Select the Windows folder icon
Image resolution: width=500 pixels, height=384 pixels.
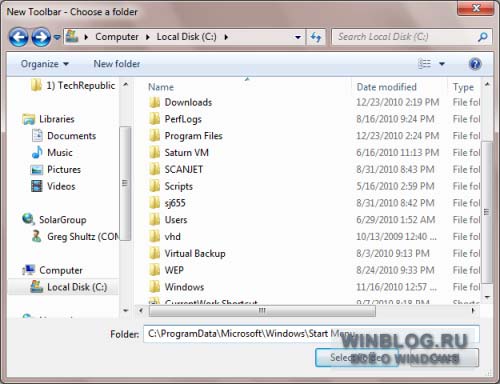click(x=155, y=287)
